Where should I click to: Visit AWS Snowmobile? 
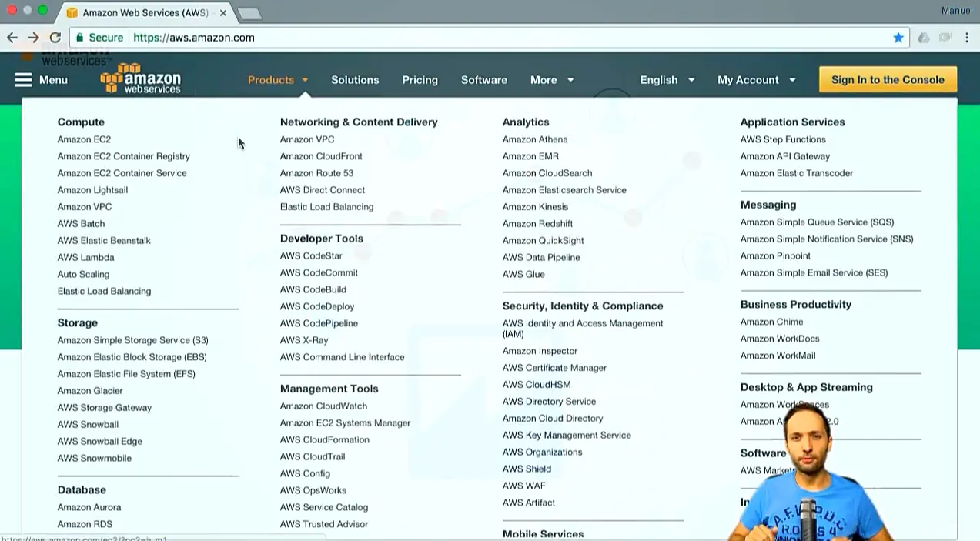pyautogui.click(x=94, y=459)
